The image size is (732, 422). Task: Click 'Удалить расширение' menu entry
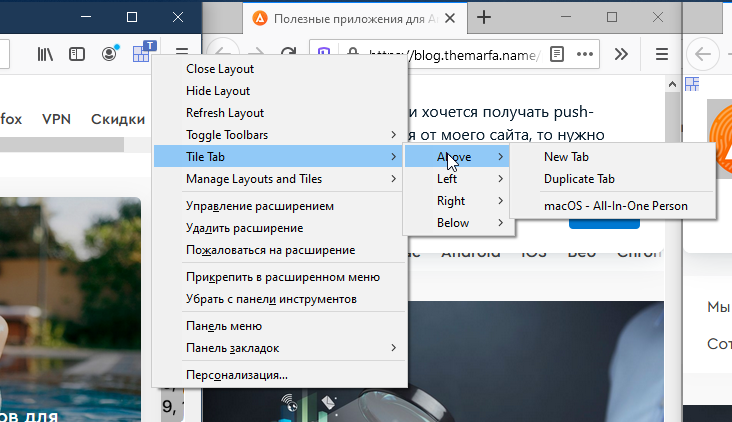[245, 228]
